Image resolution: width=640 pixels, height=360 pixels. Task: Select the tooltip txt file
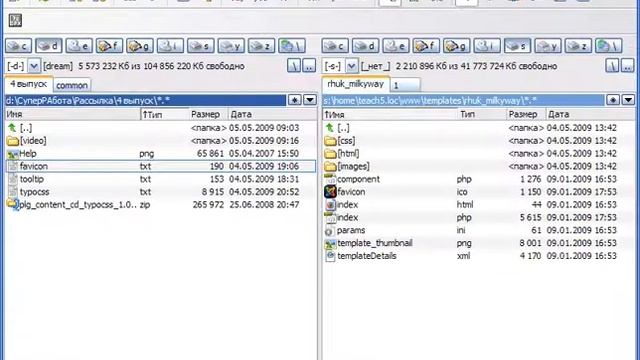pos(160,179)
